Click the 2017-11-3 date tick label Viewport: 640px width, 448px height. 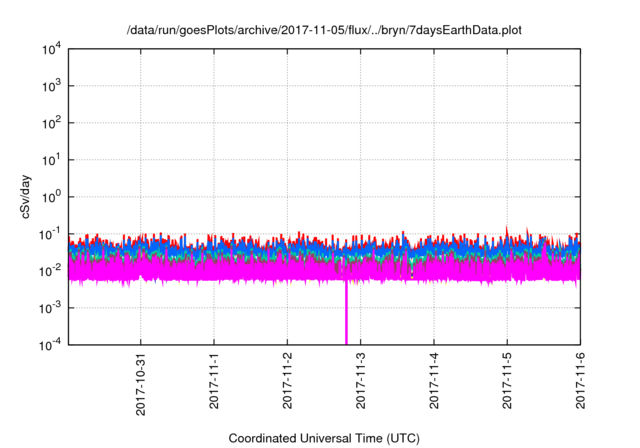click(360, 381)
